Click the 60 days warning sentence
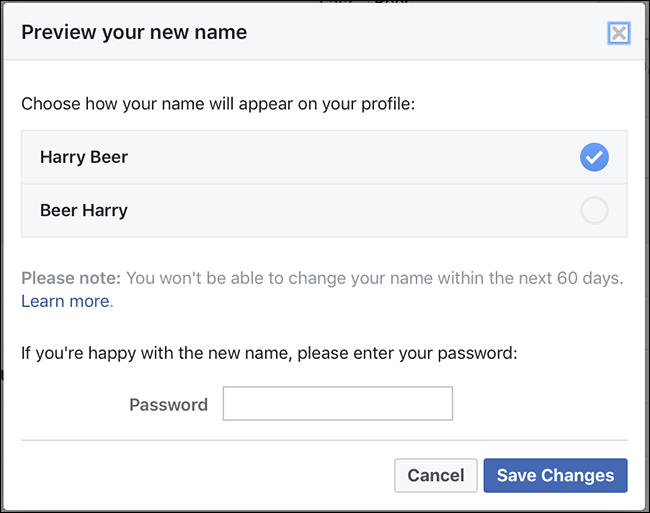Image resolution: width=650 pixels, height=513 pixels. (375, 278)
